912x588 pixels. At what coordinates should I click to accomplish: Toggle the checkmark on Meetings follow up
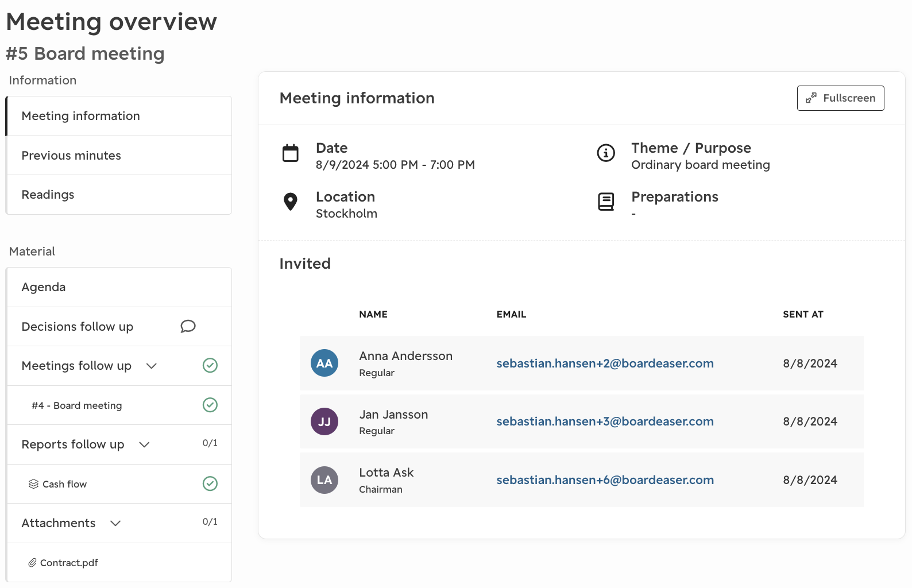[210, 365]
